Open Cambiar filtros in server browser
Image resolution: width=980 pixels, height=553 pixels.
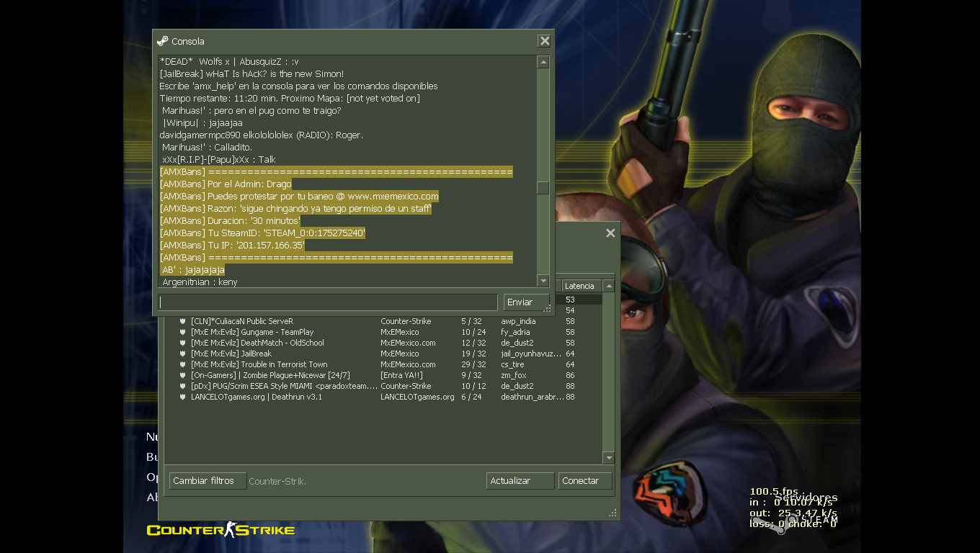click(207, 481)
